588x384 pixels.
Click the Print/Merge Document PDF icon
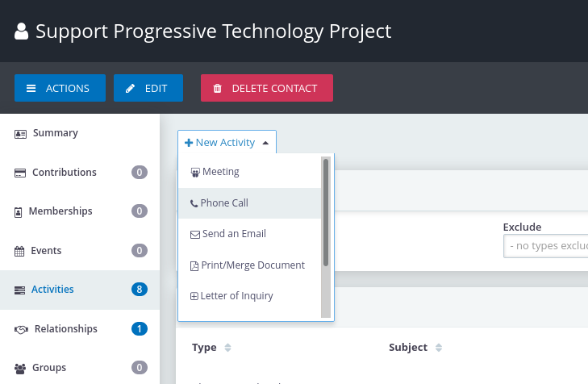coord(194,266)
